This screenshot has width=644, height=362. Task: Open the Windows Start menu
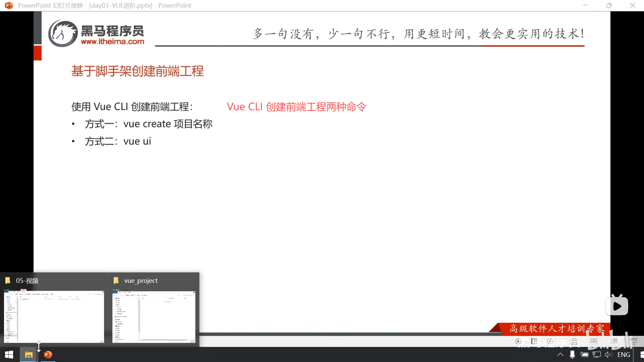pos(9,355)
